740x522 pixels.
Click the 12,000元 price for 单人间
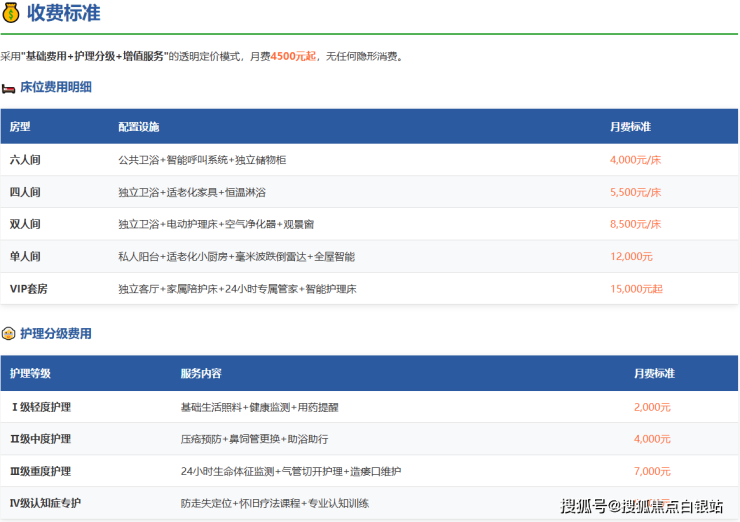click(631, 257)
